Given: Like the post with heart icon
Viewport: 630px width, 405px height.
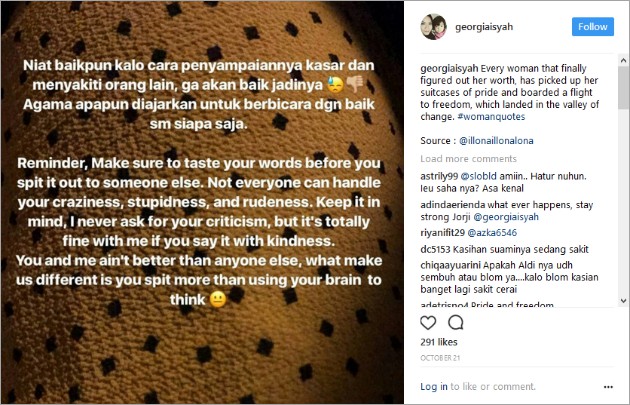Looking at the screenshot, I should (x=428, y=323).
